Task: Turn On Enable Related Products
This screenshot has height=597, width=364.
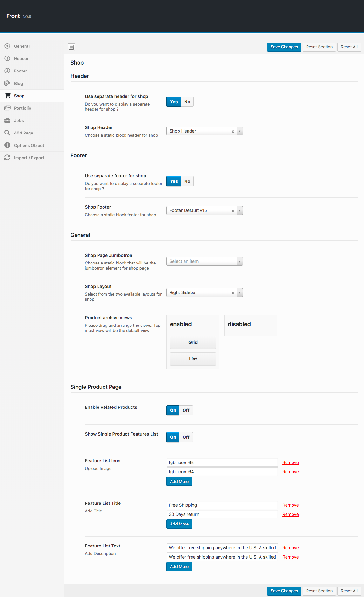Action: coord(173,410)
